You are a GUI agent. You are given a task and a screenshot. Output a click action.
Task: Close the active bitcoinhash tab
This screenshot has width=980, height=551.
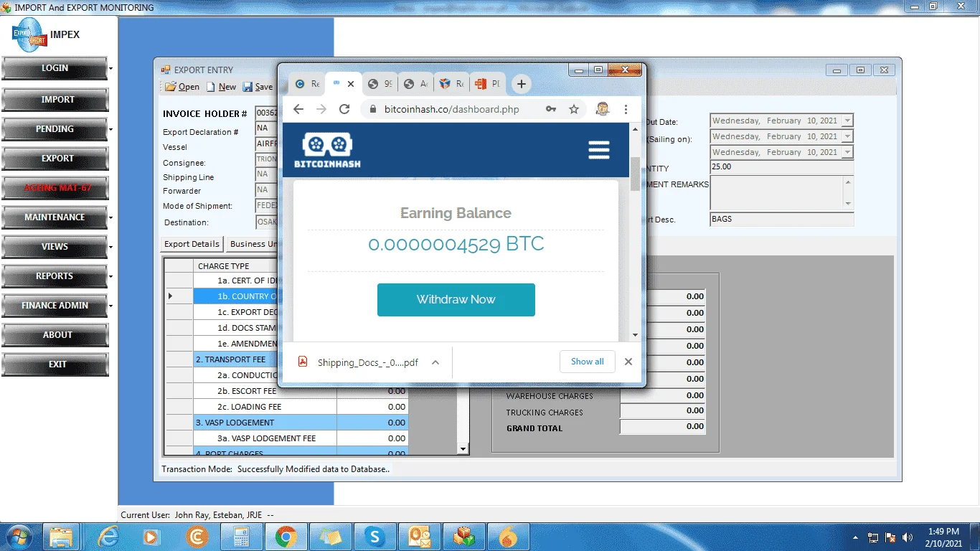pos(351,84)
